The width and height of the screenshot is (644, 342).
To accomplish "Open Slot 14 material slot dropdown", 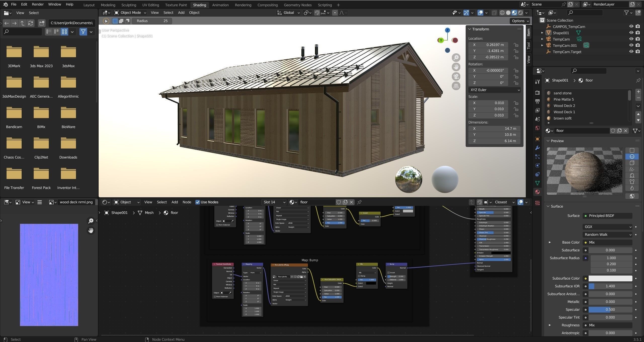I will [x=274, y=202].
